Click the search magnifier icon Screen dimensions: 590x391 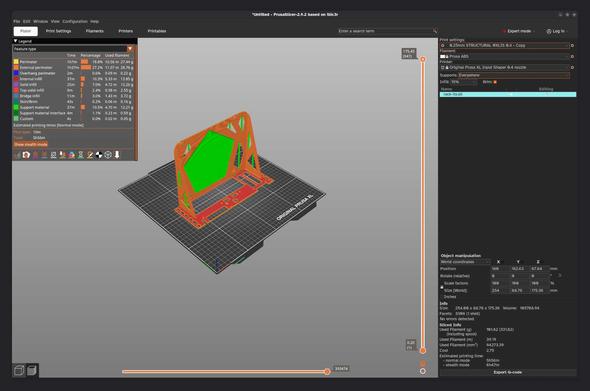[435, 31]
